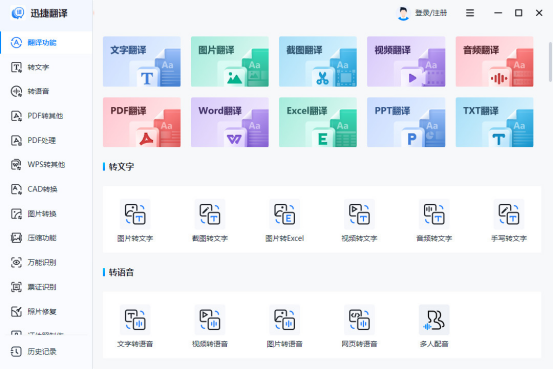The height and width of the screenshot is (369, 553).
Task: Open 历史记录 history at sidebar bottom
Action: tap(46, 352)
